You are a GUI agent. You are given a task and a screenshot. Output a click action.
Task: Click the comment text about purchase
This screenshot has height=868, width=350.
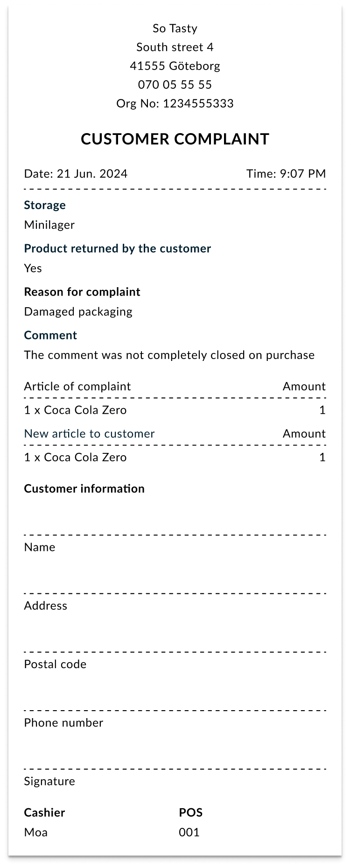point(169,355)
